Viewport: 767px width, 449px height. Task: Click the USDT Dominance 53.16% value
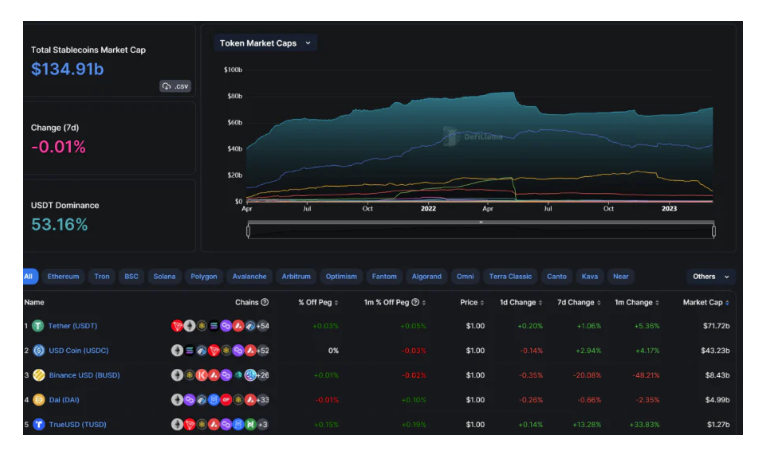[60, 224]
